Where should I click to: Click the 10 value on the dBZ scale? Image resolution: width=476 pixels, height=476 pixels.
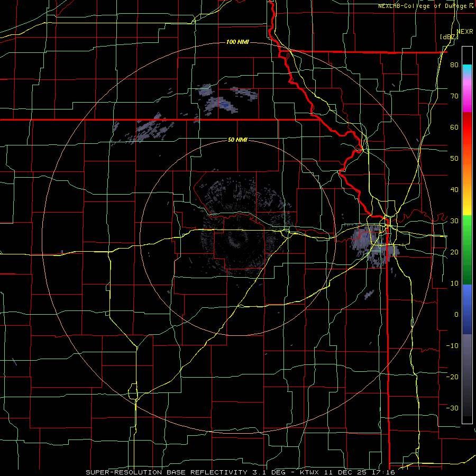point(454,283)
